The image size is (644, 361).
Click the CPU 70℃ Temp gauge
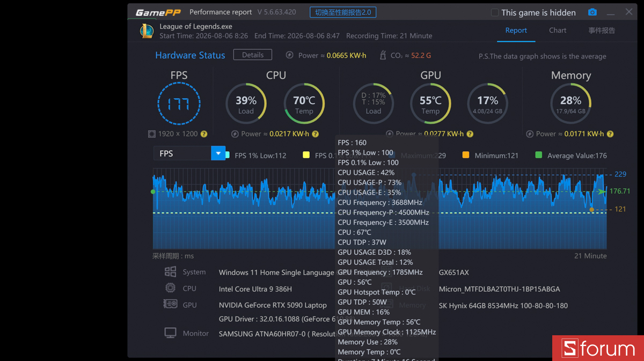pos(304,104)
